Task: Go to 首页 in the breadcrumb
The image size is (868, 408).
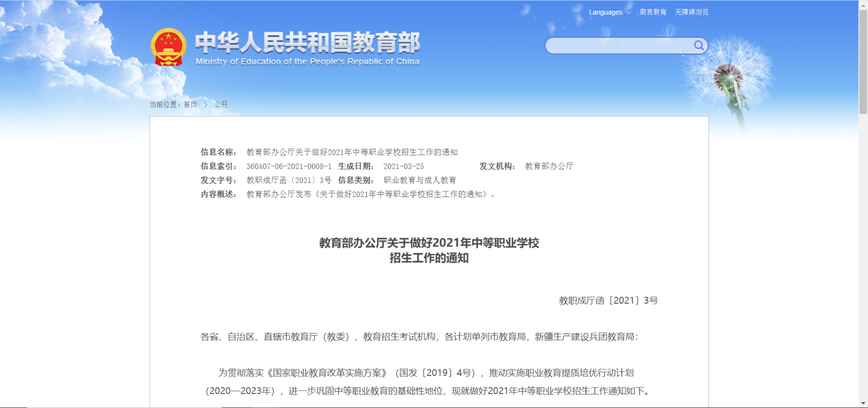Action: pos(190,104)
